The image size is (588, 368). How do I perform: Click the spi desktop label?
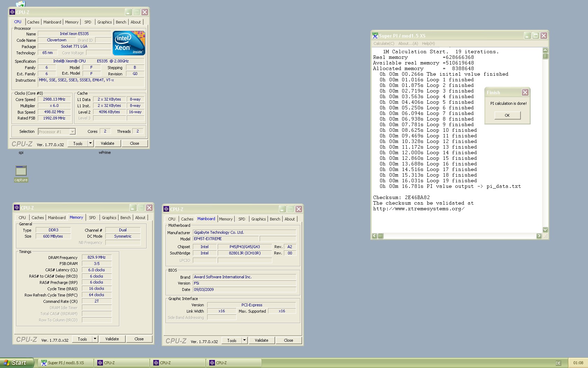point(21,152)
